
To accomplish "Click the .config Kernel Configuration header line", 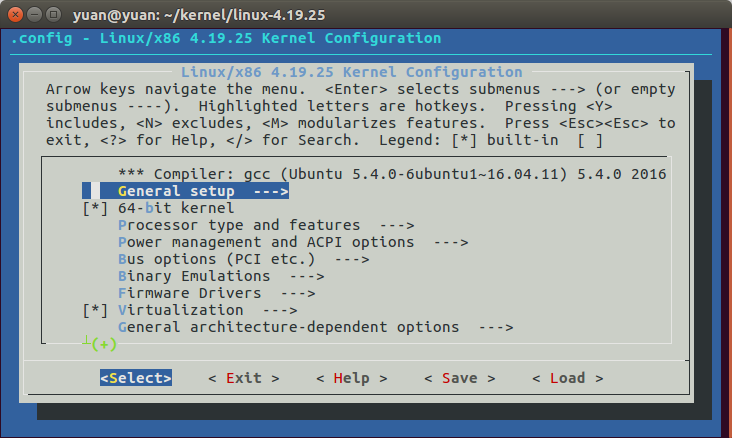I will tap(225, 38).
